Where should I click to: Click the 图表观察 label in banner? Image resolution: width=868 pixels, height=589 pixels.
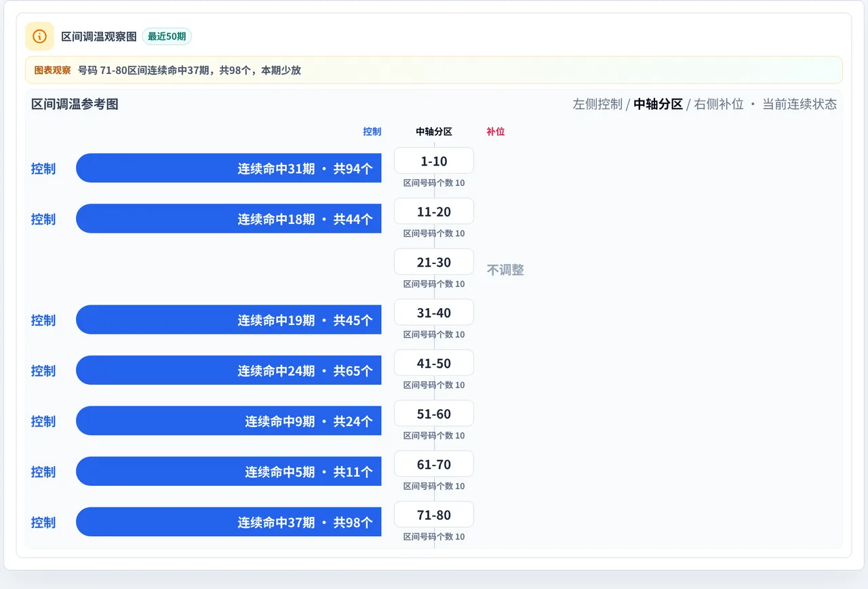(52, 70)
